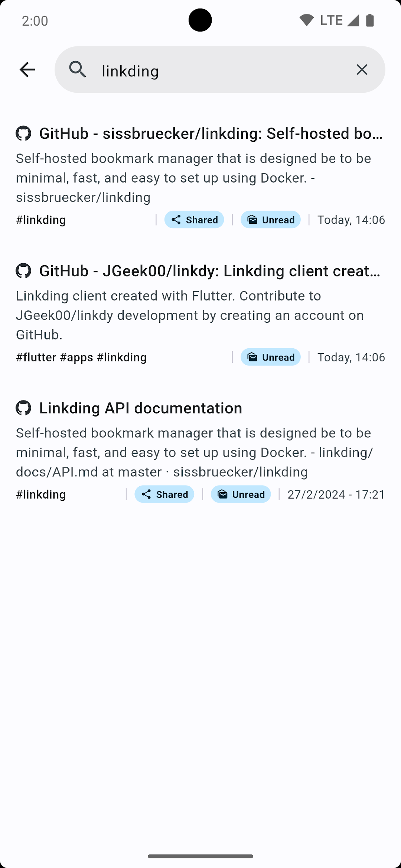Tap 'Today, 14:06' on sissbruecker/linkding bookmark
This screenshot has width=401, height=868.
pyautogui.click(x=351, y=220)
